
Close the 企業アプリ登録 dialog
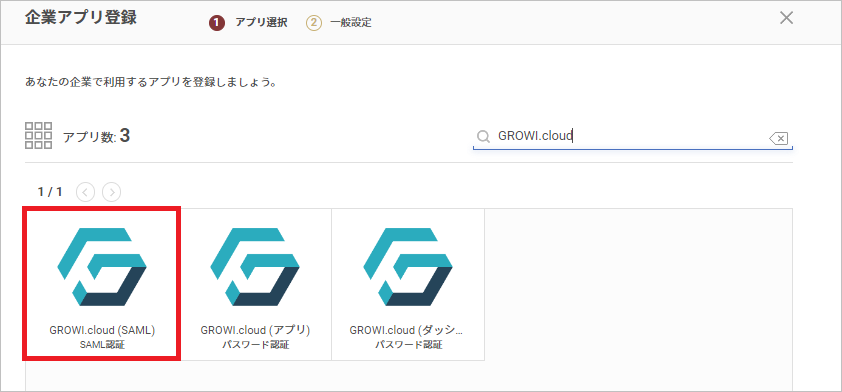click(786, 18)
